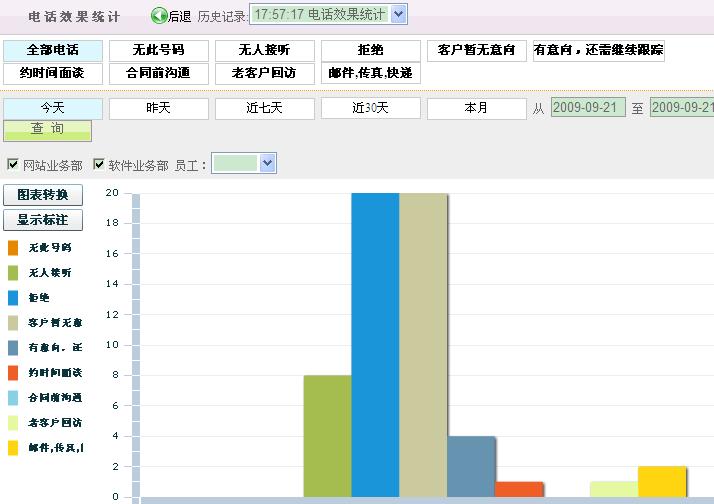Screen dimensions: 714x504
Task: Select the 近七天 date range option
Action: 265,108
